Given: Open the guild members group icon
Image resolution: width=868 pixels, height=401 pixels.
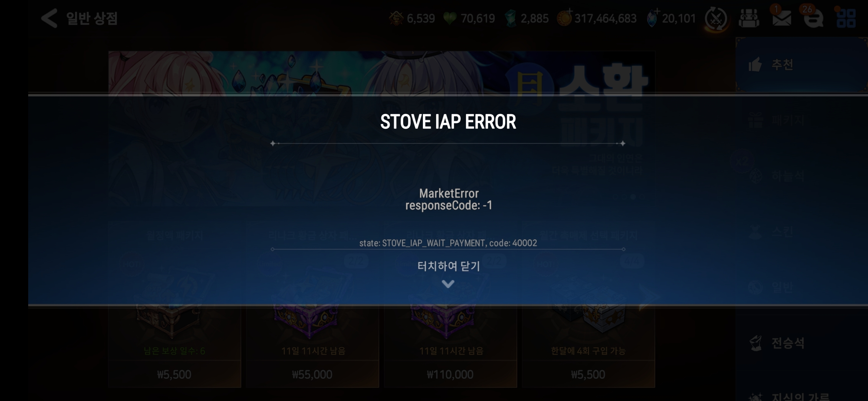Looking at the screenshot, I should pos(749,18).
